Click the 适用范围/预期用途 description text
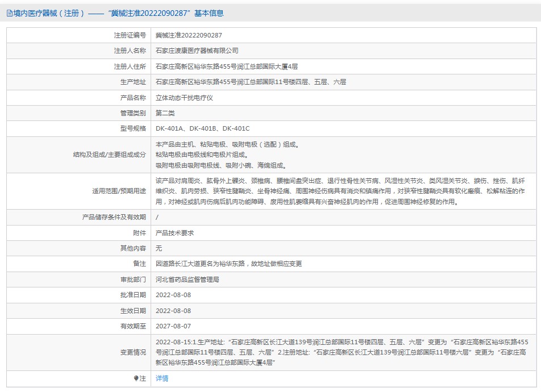Screen dimensions: 541x392 340,191
